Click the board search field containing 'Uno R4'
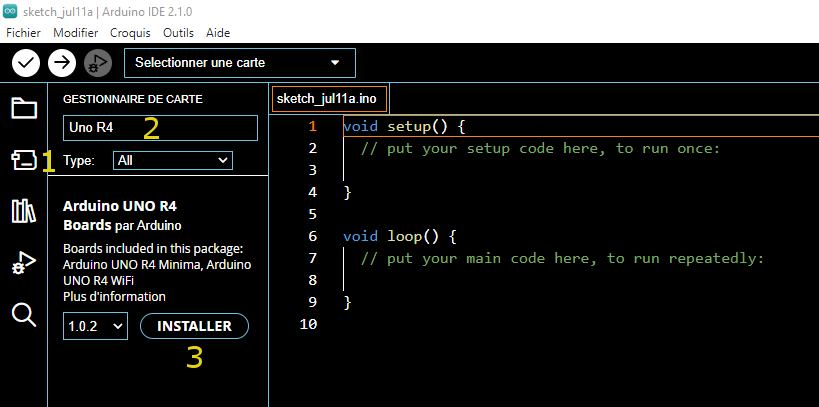819x407 pixels. (x=160, y=128)
